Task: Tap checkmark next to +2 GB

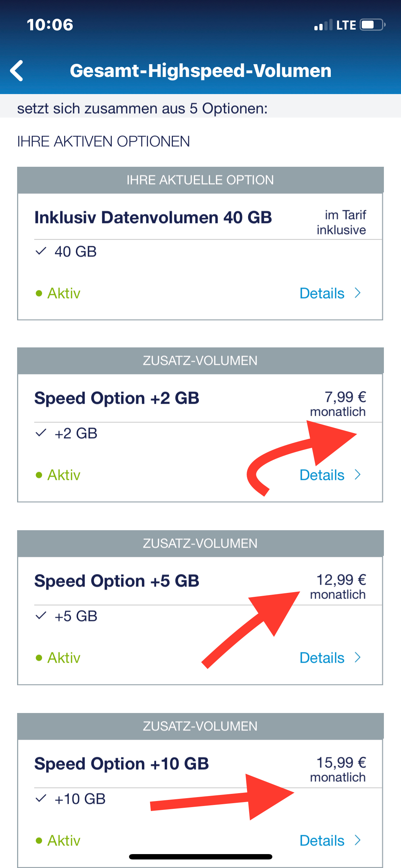Action: [41, 433]
